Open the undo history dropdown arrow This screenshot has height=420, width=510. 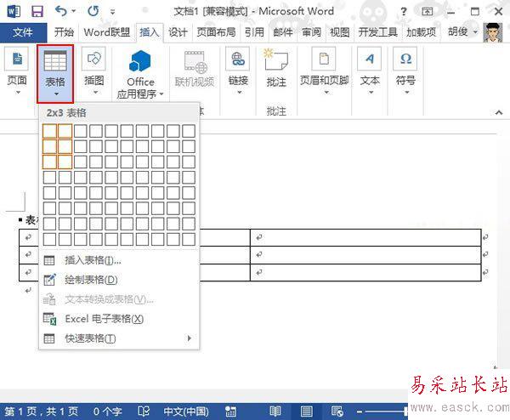pyautogui.click(x=73, y=11)
